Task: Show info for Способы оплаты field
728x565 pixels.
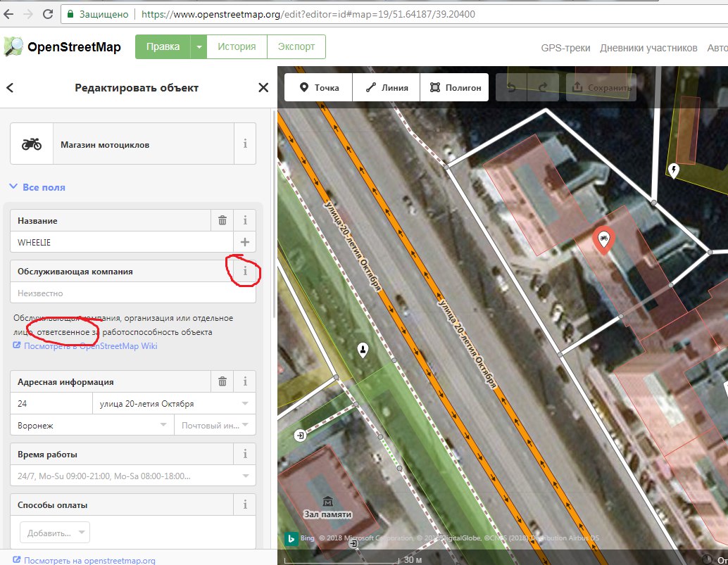Action: 245,504
